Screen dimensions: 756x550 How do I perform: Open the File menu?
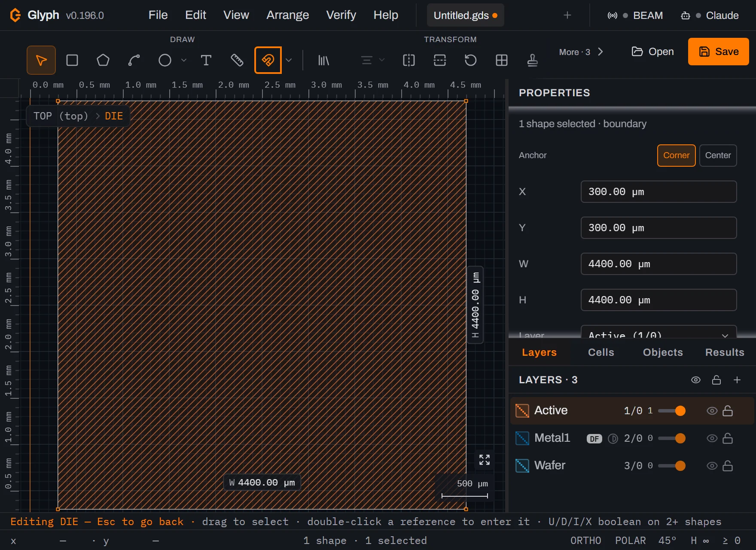click(158, 15)
